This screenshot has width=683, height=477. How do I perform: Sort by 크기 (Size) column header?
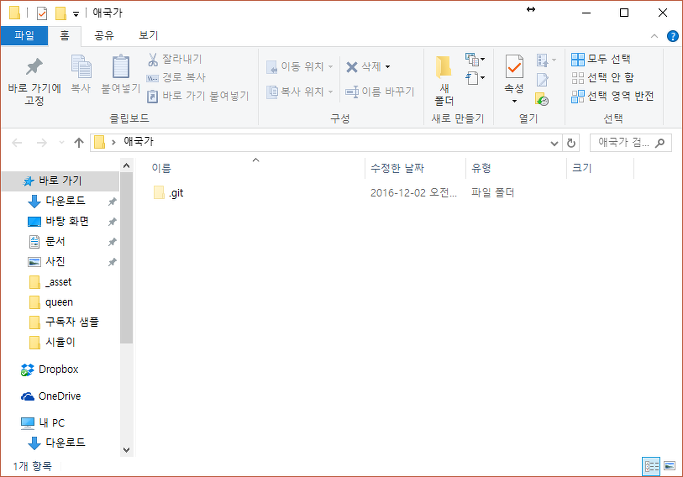pos(582,168)
